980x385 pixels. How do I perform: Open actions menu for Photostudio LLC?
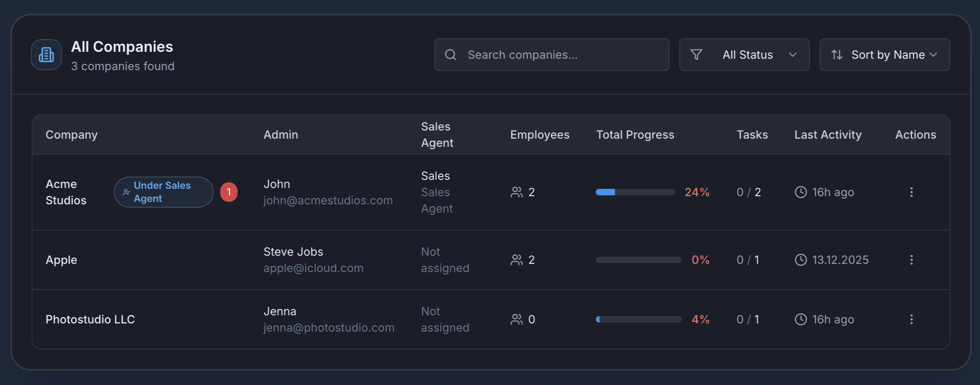click(911, 319)
